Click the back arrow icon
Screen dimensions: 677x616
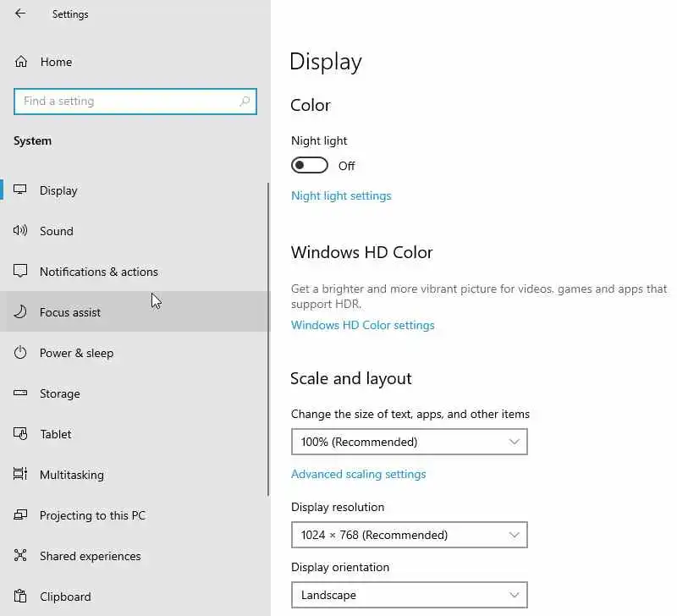coord(19,14)
